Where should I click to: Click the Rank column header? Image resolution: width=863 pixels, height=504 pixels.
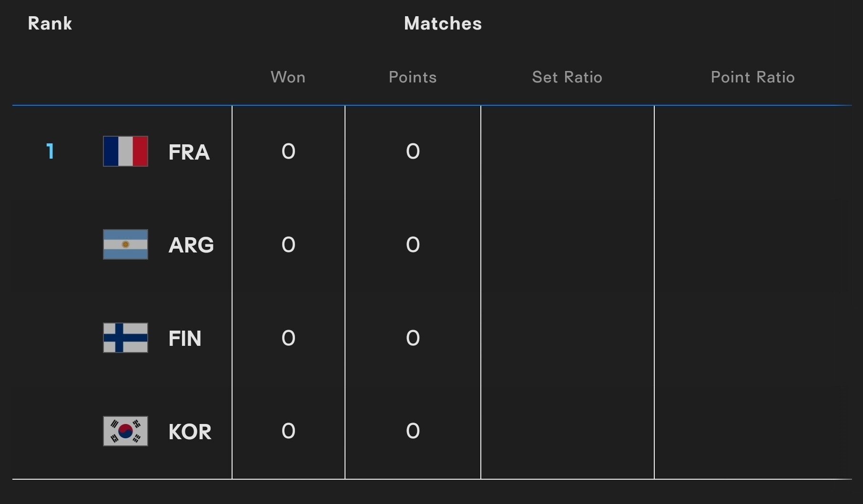(x=50, y=23)
